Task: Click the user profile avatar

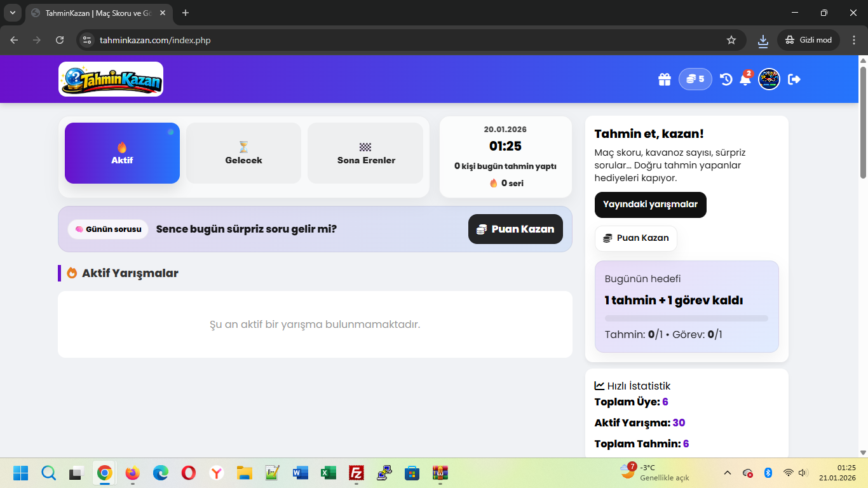Action: (769, 79)
